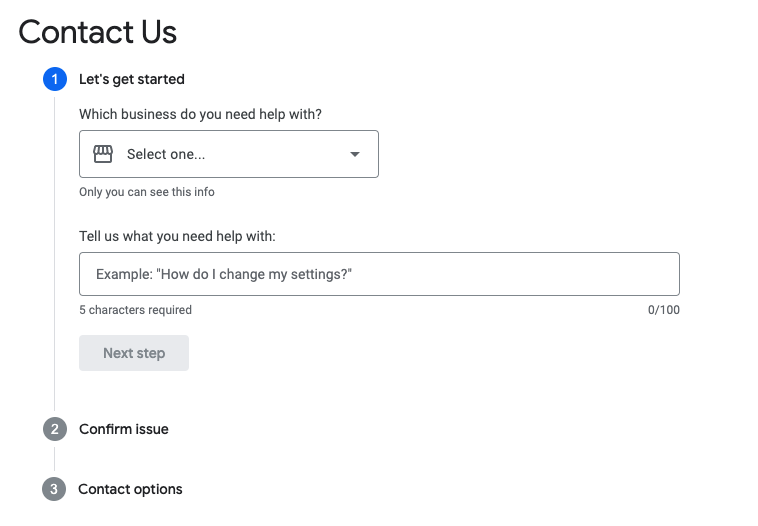The height and width of the screenshot is (526, 758).
Task: Click the "Only you can see this info" note
Action: [x=147, y=192]
